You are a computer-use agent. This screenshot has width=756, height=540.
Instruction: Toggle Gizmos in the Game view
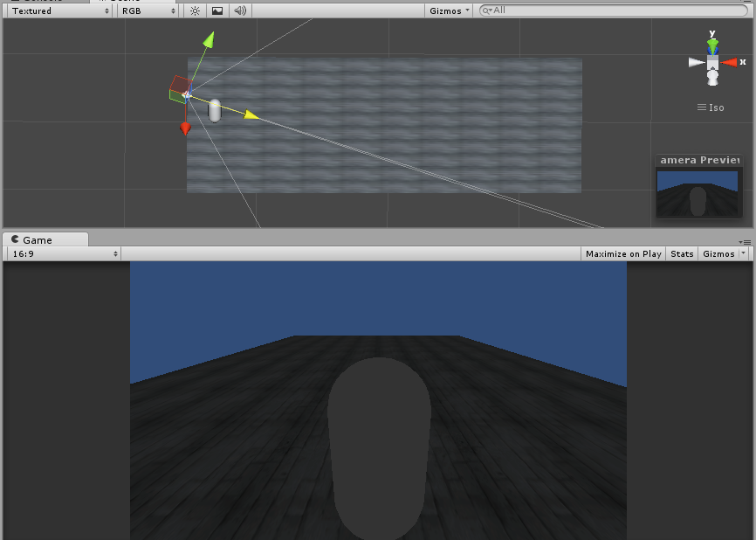point(721,253)
